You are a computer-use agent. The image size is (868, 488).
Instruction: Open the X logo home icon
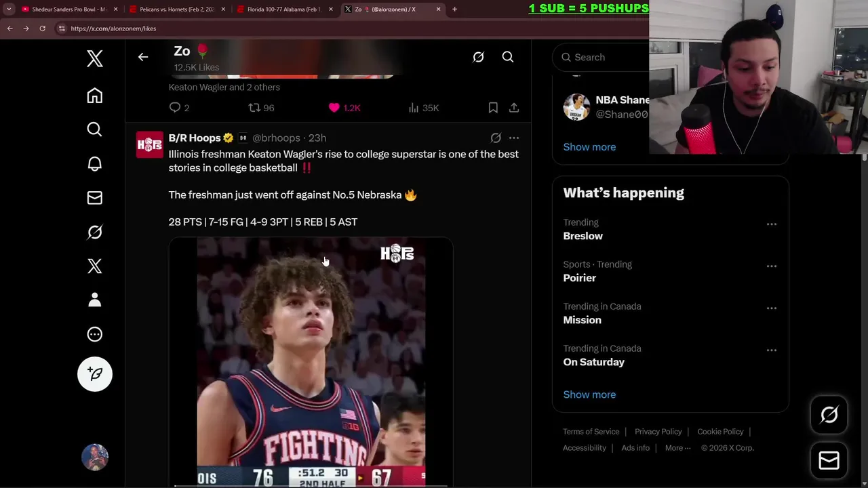tap(95, 59)
